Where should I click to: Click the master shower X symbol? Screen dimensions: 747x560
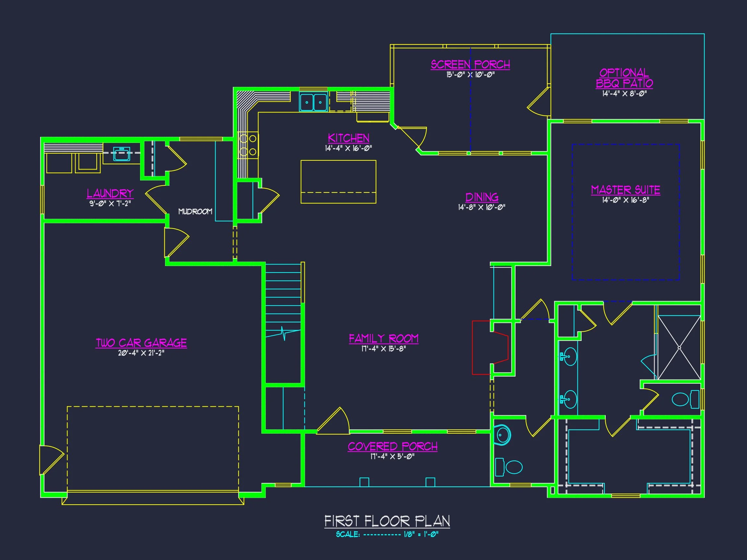679,348
